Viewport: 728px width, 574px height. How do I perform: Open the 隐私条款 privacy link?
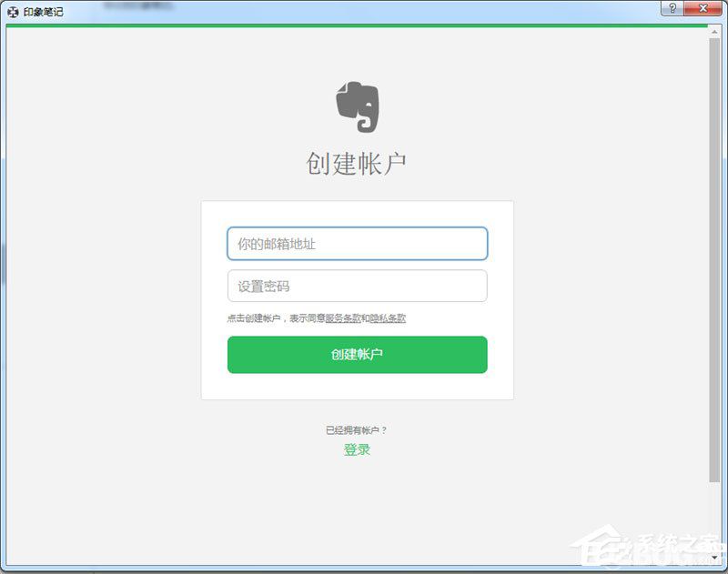[x=388, y=318]
